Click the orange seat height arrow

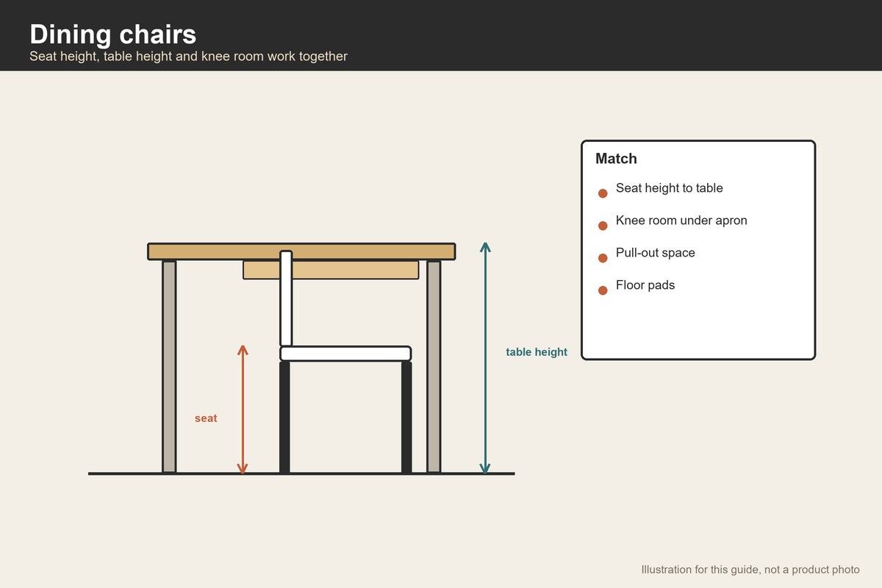pyautogui.click(x=243, y=409)
